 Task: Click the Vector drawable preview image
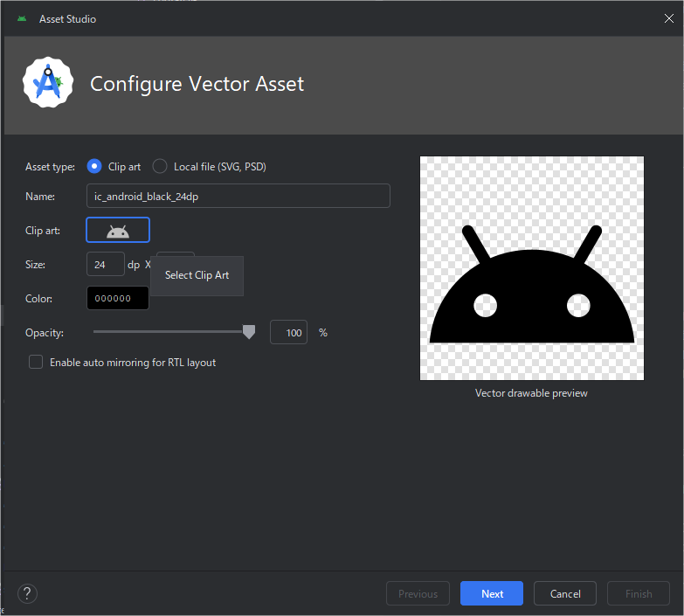pos(532,268)
